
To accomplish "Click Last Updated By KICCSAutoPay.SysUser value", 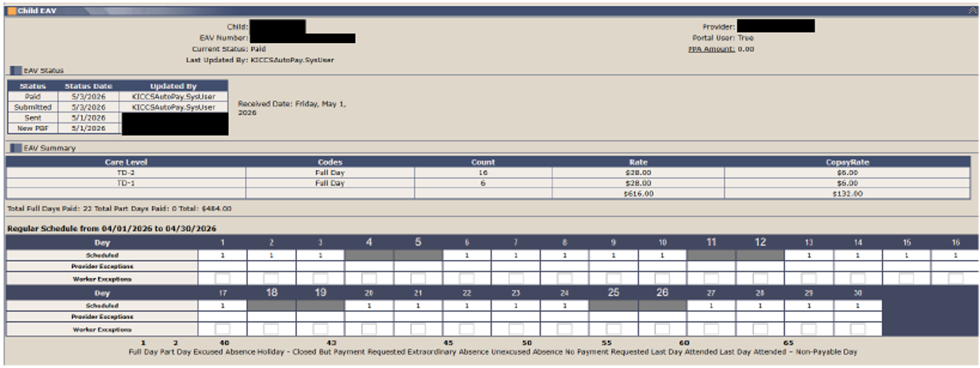I will pyautogui.click(x=292, y=59).
